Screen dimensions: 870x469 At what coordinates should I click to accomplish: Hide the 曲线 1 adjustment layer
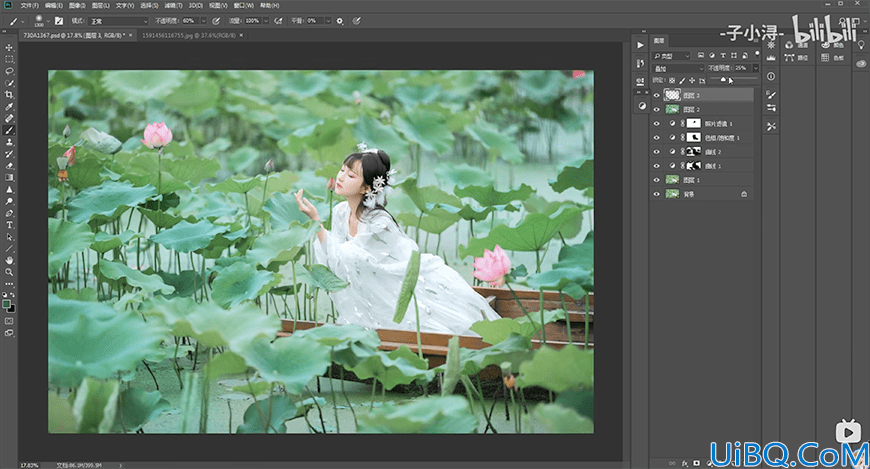[656, 165]
